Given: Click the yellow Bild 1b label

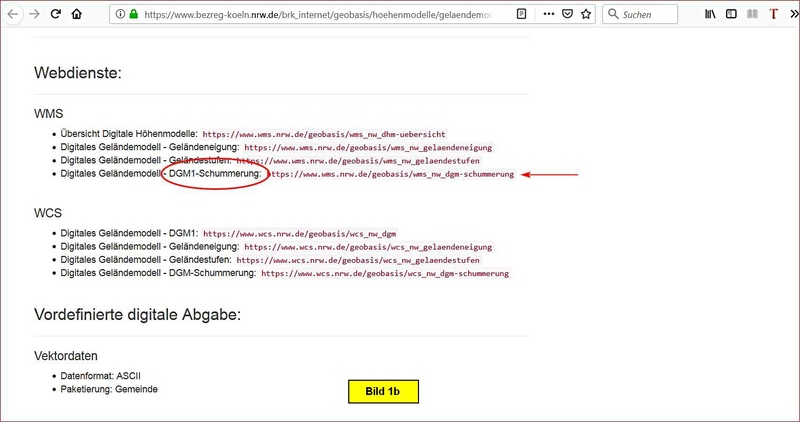Looking at the screenshot, I should [x=382, y=390].
